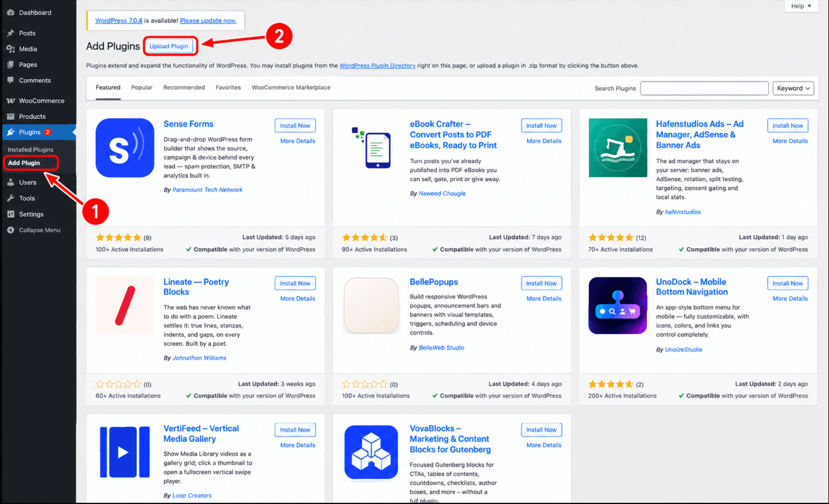The width and height of the screenshot is (829, 504).
Task: Click the Please update now link
Action: point(208,20)
